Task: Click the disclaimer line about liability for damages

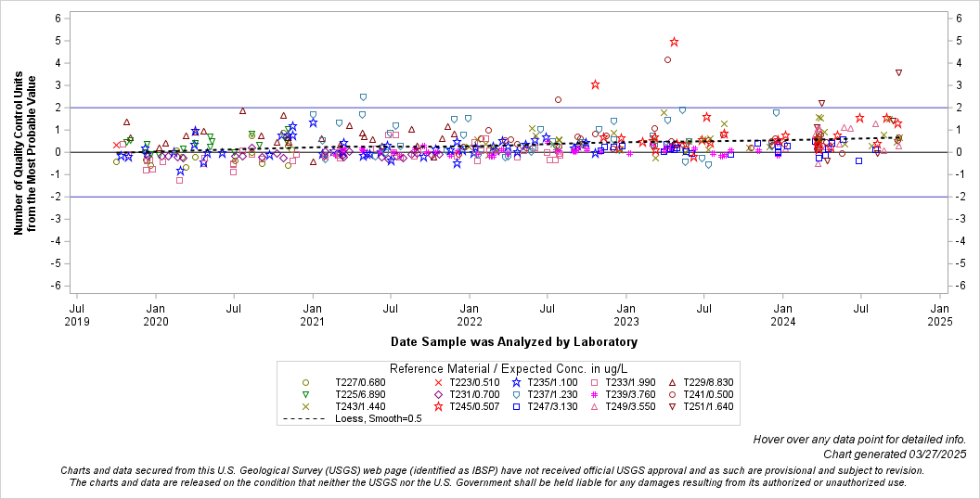Action: pyautogui.click(x=488, y=482)
